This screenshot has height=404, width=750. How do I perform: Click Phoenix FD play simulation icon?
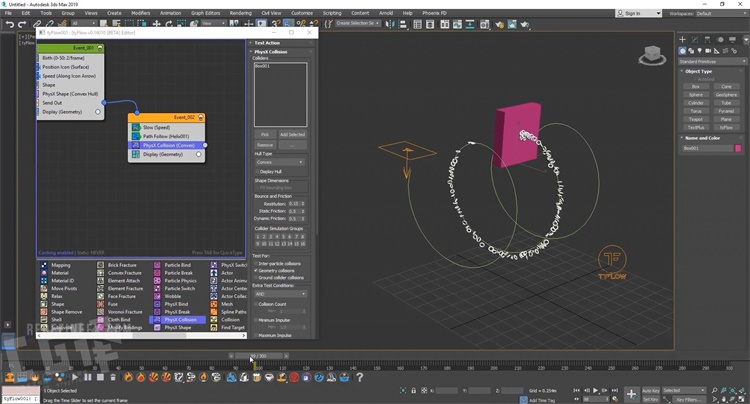[x=75, y=377]
